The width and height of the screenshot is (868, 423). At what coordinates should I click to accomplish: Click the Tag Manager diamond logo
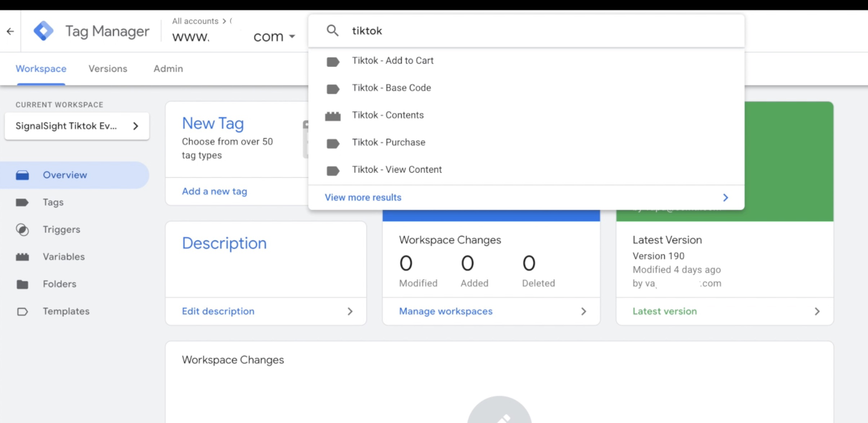[x=43, y=31]
